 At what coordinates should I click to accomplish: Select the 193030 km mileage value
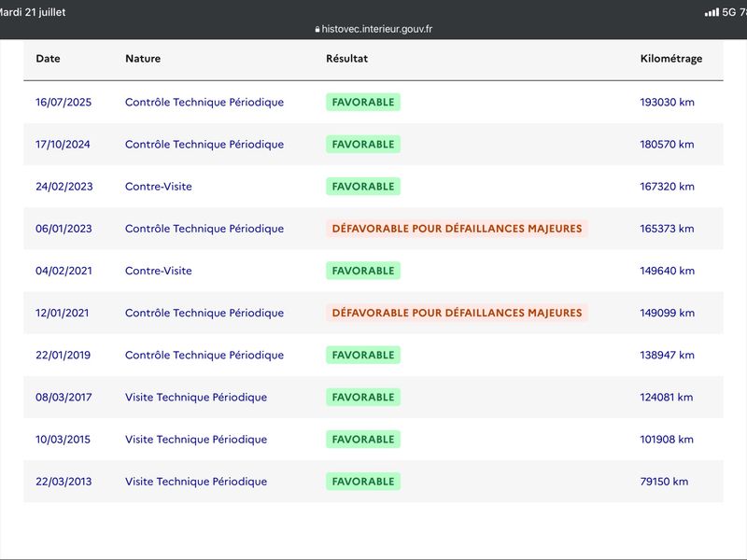point(667,102)
